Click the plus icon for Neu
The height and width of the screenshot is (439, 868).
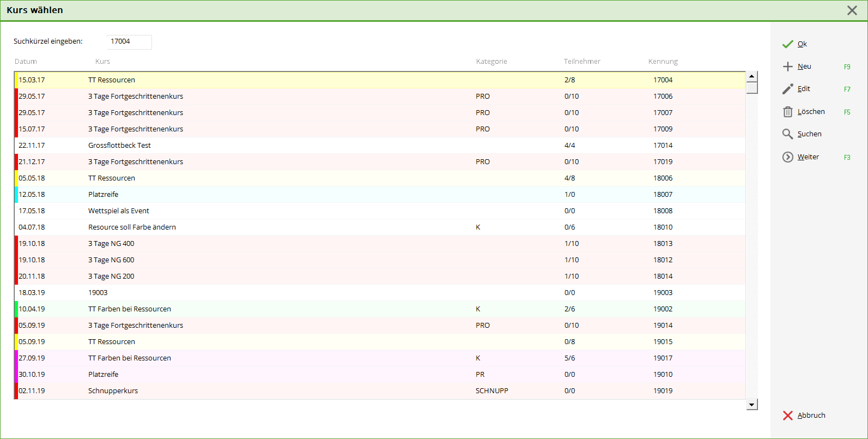click(788, 67)
